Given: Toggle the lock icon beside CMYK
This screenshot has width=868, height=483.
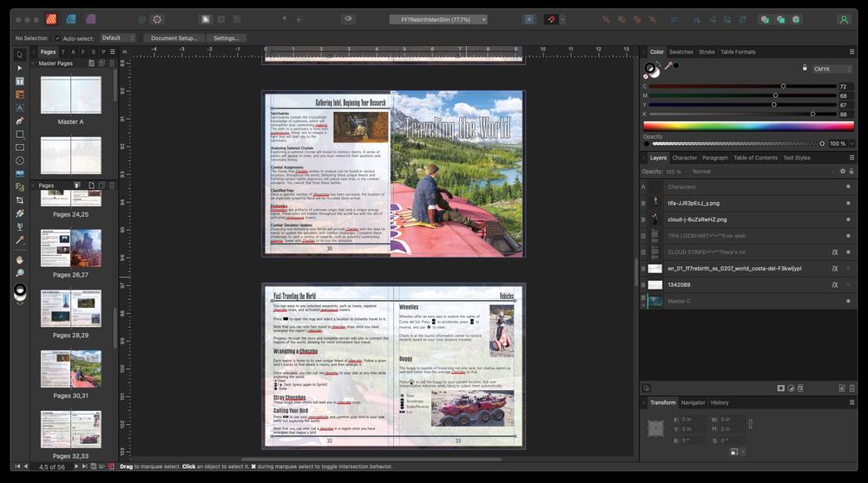Looking at the screenshot, I should (x=805, y=68).
